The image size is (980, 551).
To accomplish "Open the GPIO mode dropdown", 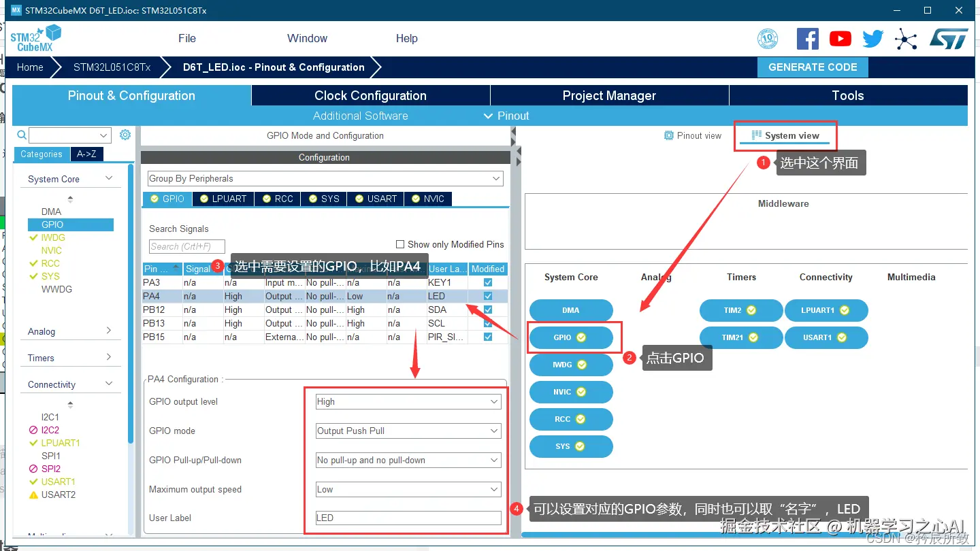I will pos(408,431).
